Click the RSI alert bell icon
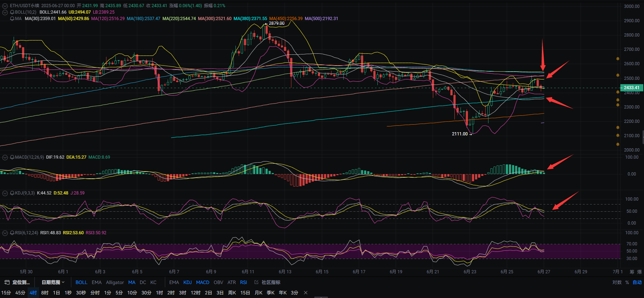 12,233
